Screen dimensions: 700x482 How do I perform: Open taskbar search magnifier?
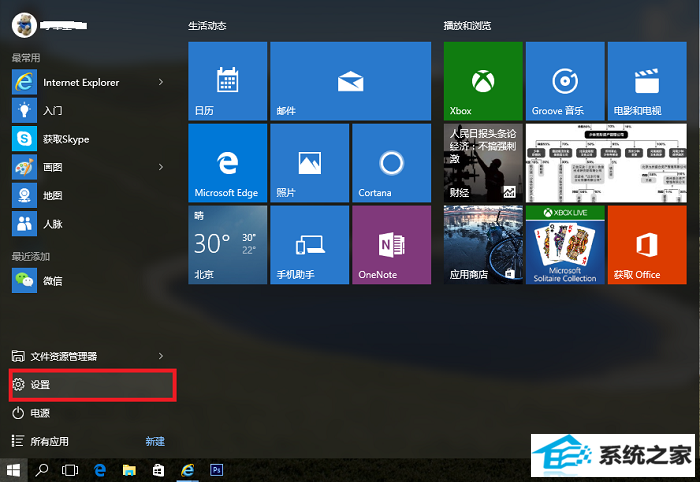point(42,470)
